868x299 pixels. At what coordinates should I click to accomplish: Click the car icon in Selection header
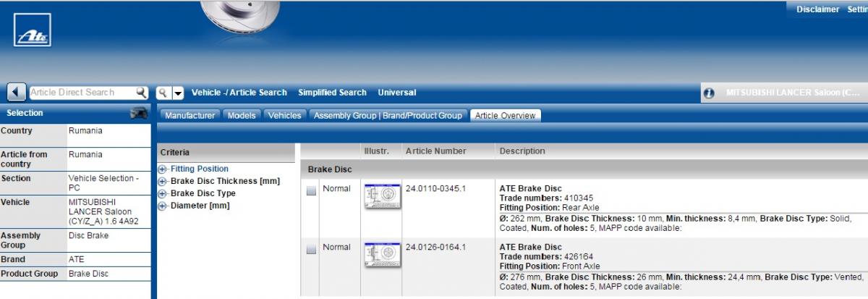[138, 113]
